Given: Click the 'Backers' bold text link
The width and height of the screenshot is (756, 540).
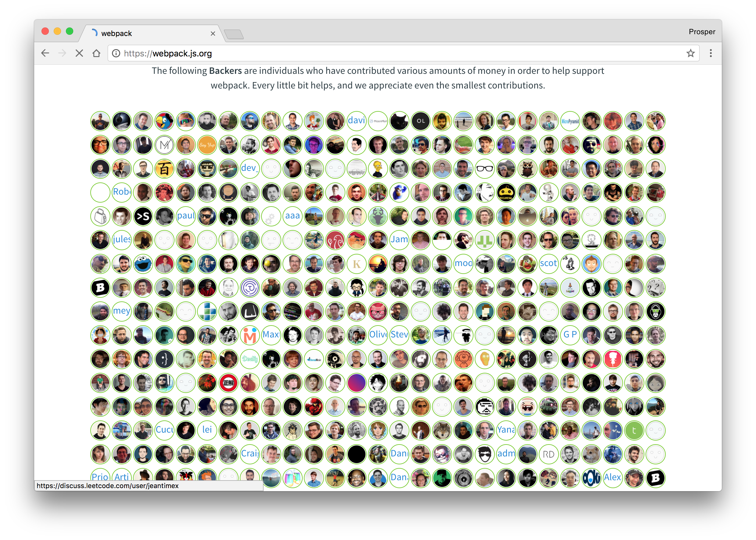Looking at the screenshot, I should click(225, 71).
